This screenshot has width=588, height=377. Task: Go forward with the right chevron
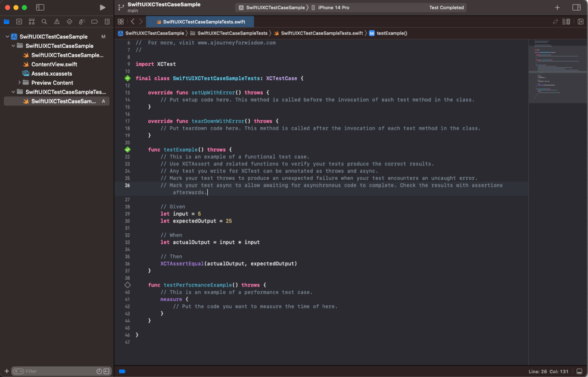pyautogui.click(x=141, y=22)
